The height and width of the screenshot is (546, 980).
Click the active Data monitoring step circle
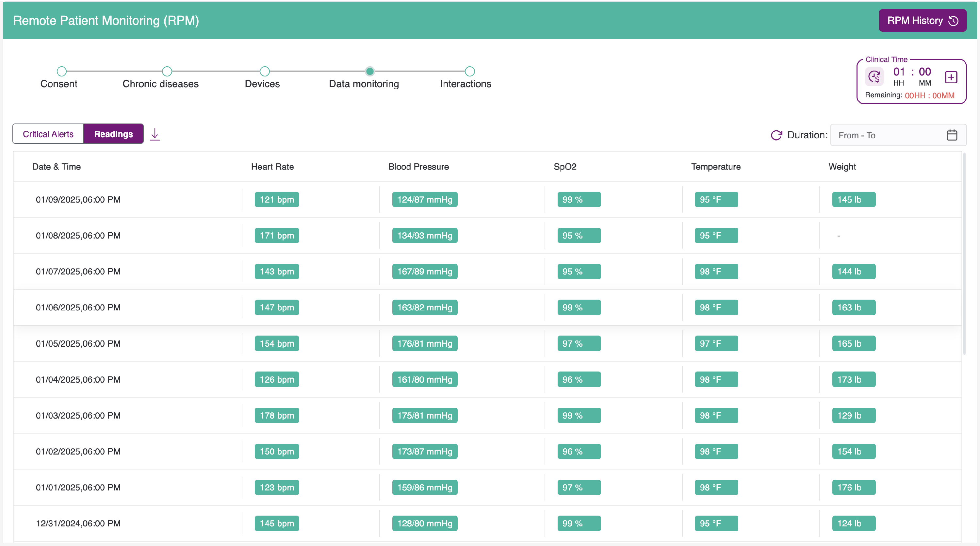[x=370, y=71]
